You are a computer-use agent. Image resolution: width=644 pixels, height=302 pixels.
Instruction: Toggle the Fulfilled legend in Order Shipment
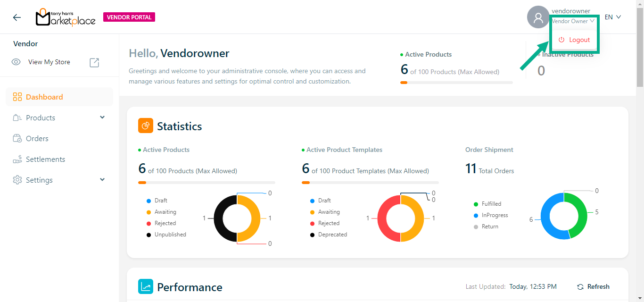click(x=491, y=204)
